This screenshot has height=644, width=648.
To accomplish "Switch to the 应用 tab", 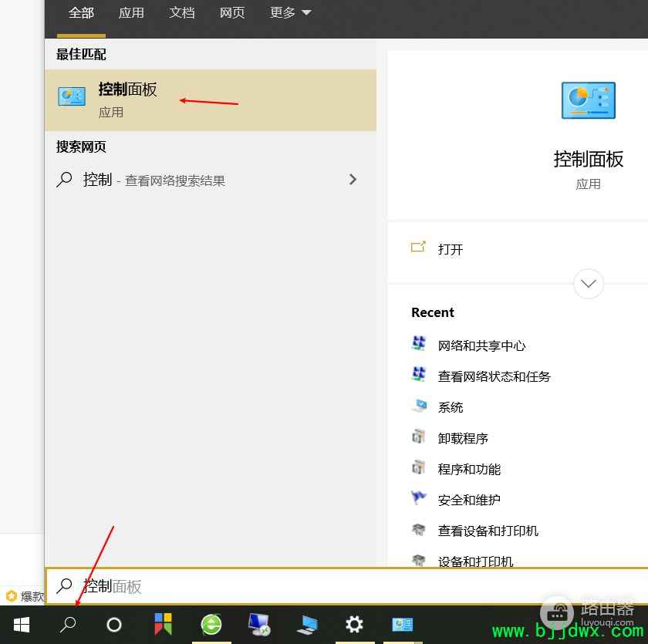I will point(131,13).
